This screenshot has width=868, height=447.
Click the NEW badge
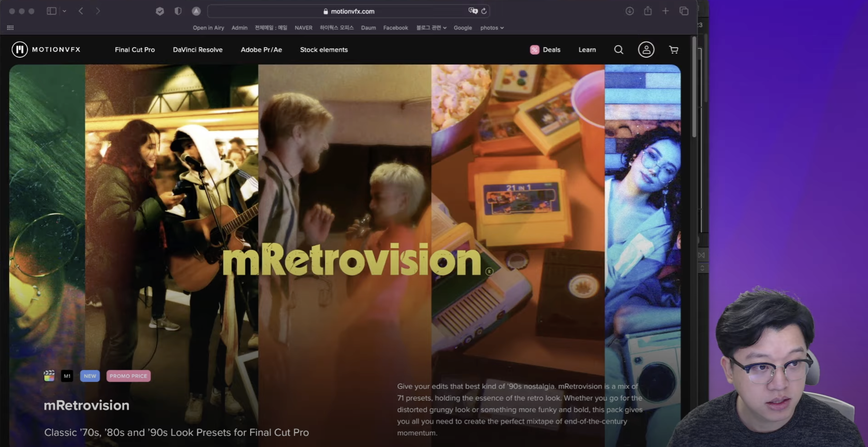(90, 376)
